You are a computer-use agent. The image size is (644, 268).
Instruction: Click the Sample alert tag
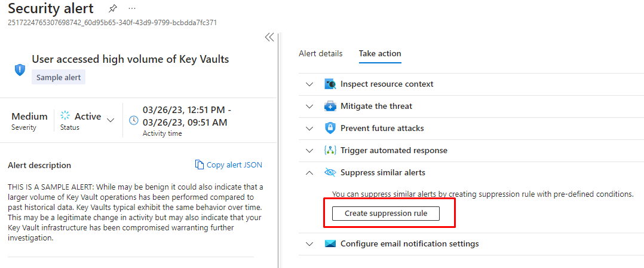coord(59,77)
